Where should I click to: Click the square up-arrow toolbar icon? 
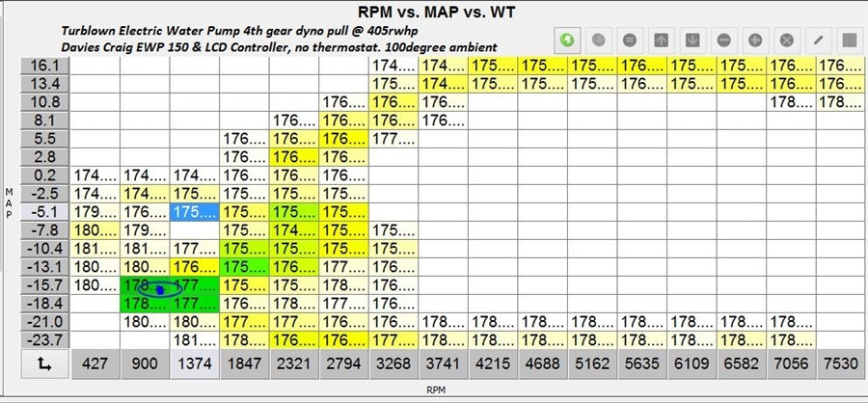(x=661, y=40)
